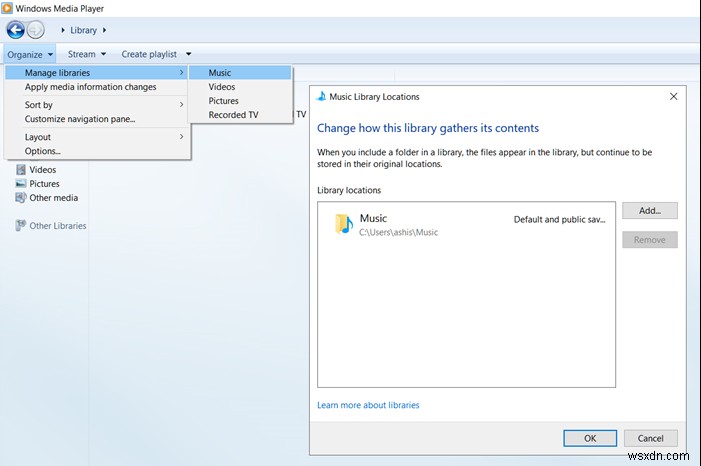The height and width of the screenshot is (466, 701).
Task: Click the Default and public sav... label
Action: 559,219
